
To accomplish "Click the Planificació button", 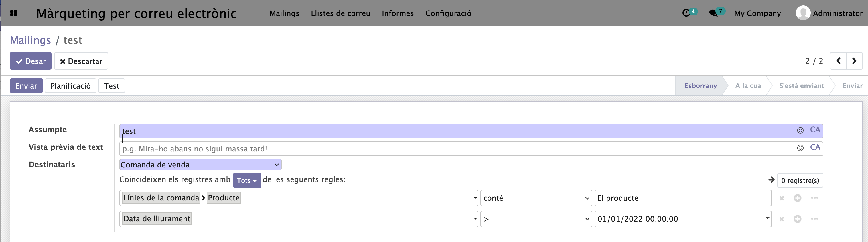I will point(70,86).
